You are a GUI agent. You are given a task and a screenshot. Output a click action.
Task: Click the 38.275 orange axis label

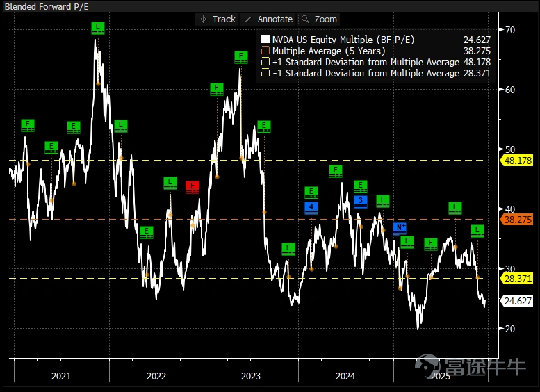point(516,220)
